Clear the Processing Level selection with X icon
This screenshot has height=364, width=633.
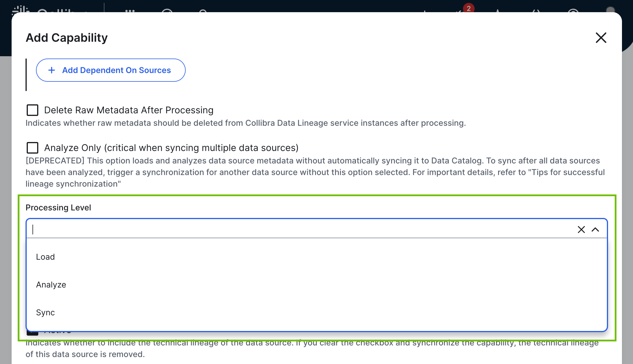coord(581,230)
